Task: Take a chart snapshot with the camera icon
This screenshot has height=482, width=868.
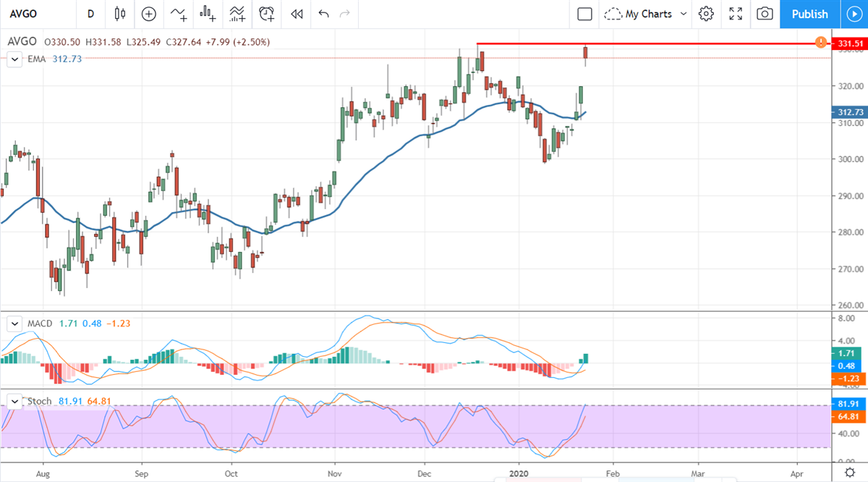Action: pyautogui.click(x=765, y=14)
